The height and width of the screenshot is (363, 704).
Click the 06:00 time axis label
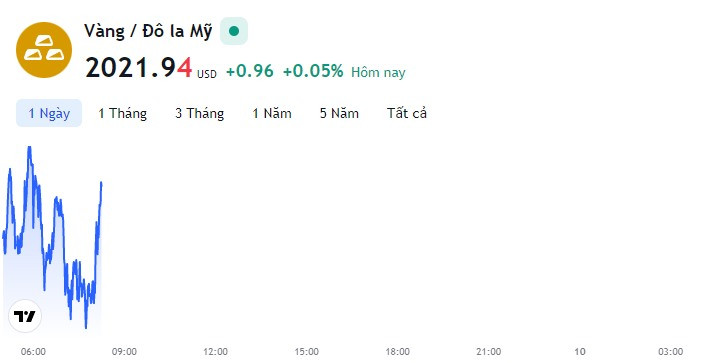pyautogui.click(x=33, y=351)
